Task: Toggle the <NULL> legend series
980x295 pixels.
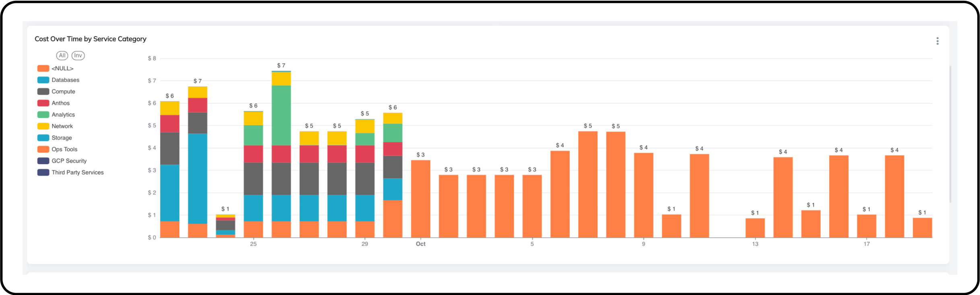Action: (62, 68)
